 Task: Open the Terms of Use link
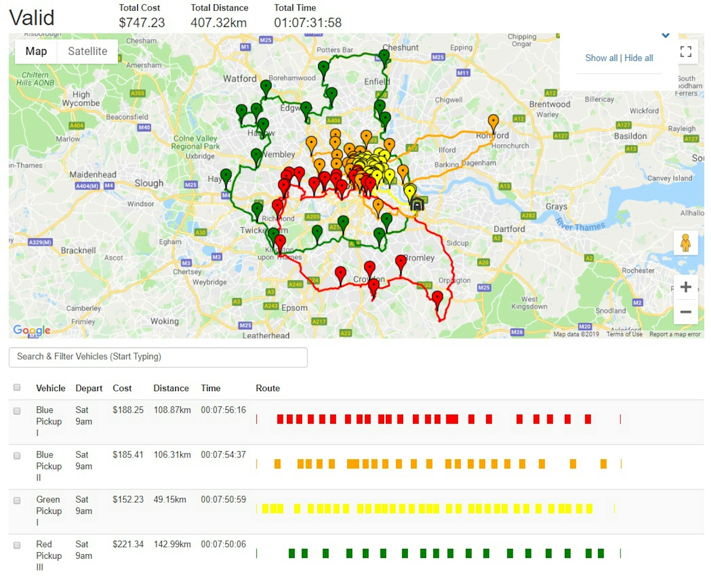coord(624,334)
